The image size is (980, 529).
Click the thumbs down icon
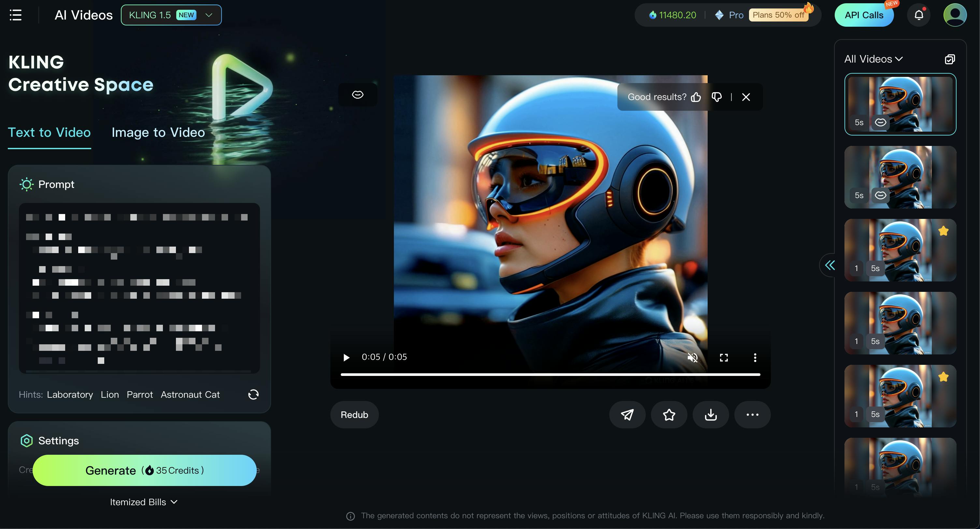[716, 97]
